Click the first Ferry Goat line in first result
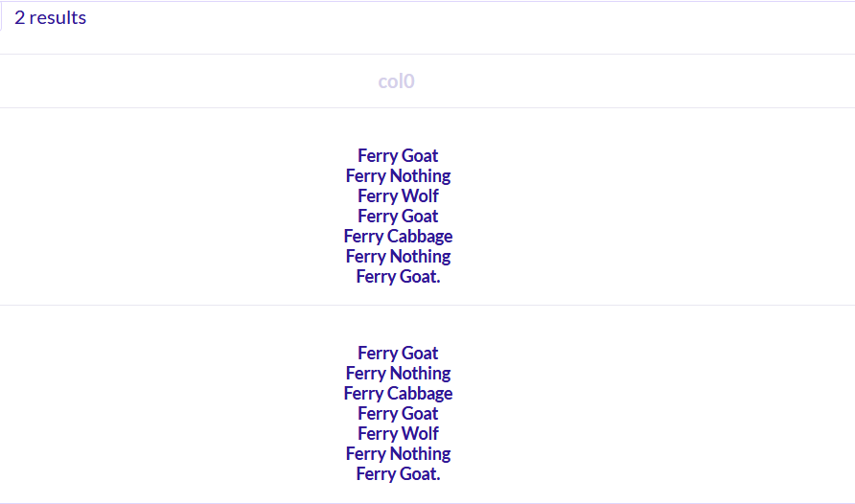855x504 pixels. pyautogui.click(x=398, y=156)
